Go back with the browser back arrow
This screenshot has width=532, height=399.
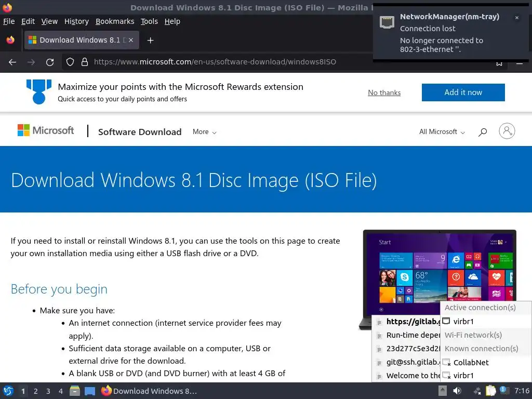(x=12, y=62)
